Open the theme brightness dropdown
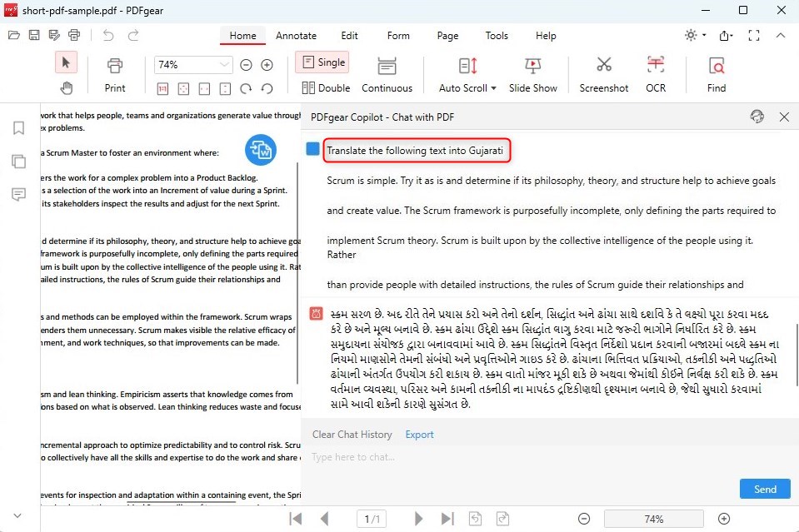Screen dimensions: 799x532 [696, 35]
